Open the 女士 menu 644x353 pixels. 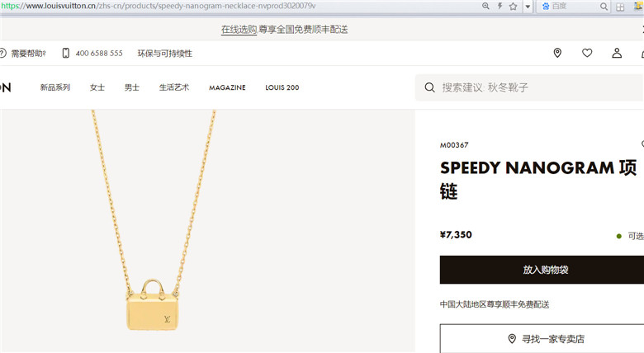click(x=97, y=87)
